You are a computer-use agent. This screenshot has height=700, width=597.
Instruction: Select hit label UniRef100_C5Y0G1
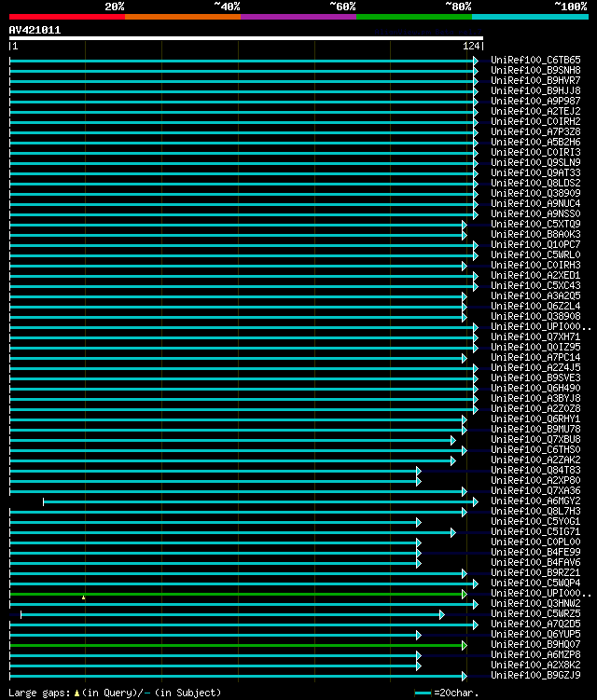coord(535,522)
